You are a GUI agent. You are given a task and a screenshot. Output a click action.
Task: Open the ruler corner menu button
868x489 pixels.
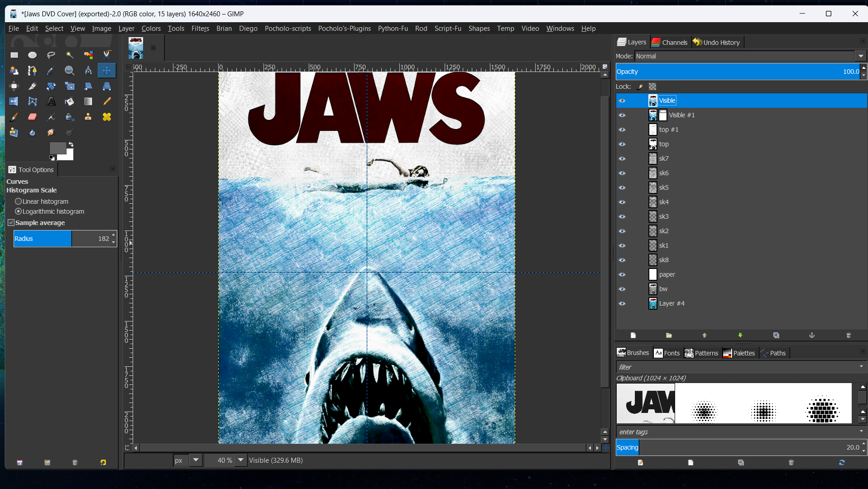128,67
